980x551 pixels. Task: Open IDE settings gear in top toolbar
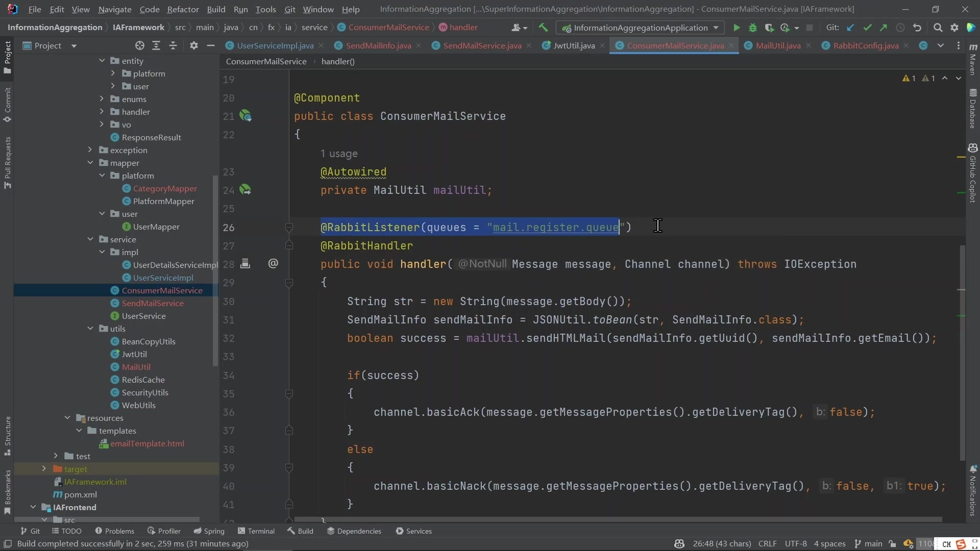pos(954,28)
